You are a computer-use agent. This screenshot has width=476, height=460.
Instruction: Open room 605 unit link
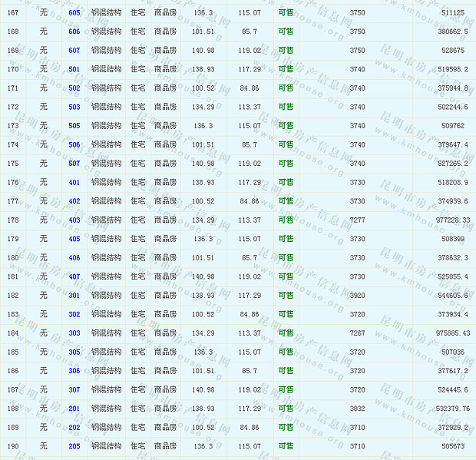74,13
